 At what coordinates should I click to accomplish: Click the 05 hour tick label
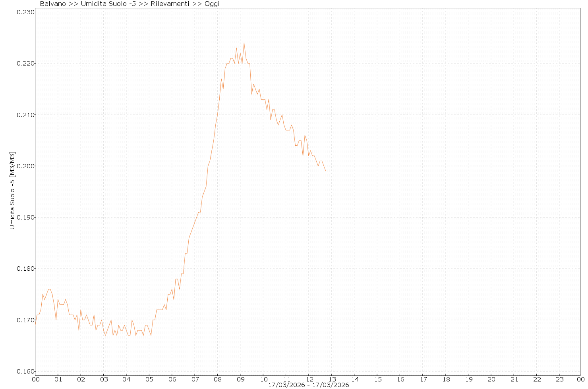pyautogui.click(x=149, y=379)
